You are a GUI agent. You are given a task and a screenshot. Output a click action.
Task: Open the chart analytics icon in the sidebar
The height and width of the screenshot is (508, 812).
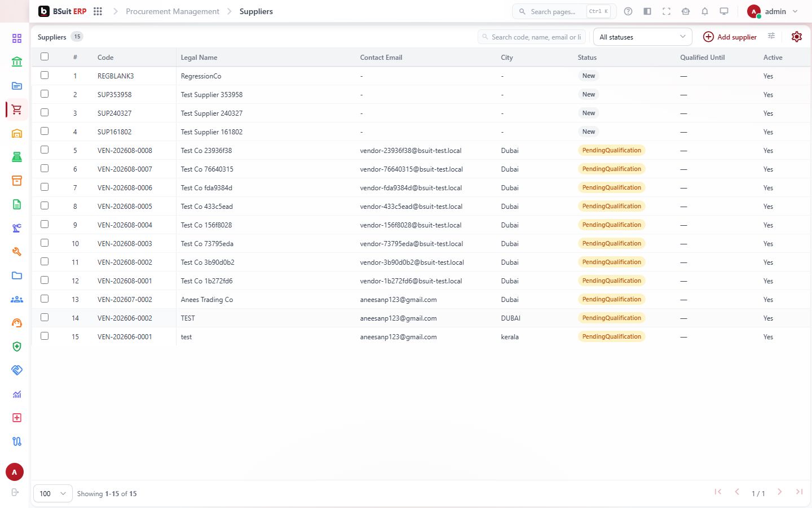pyautogui.click(x=17, y=394)
